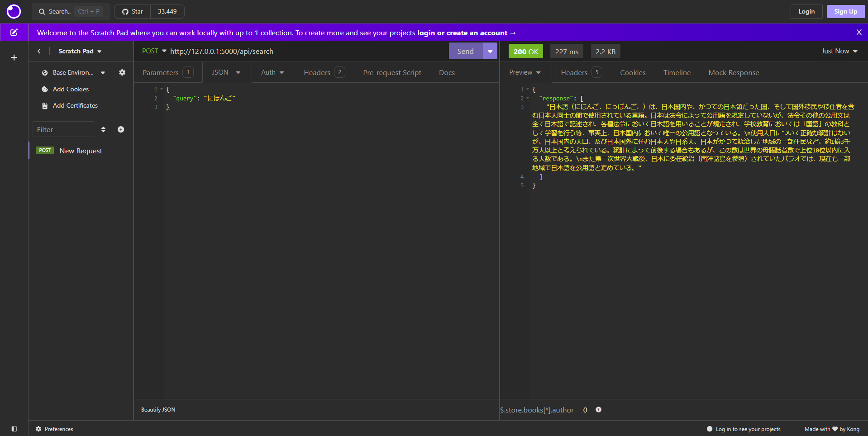This screenshot has height=436, width=868.
Task: Open the Send options dropdown arrow
Action: click(x=490, y=51)
